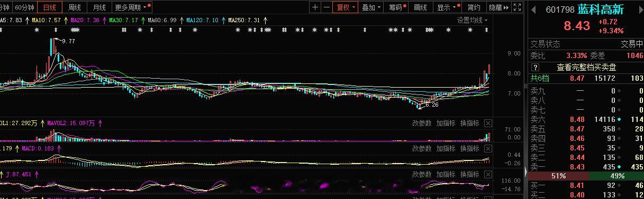Click 加指标 in volume panel

tap(446, 124)
